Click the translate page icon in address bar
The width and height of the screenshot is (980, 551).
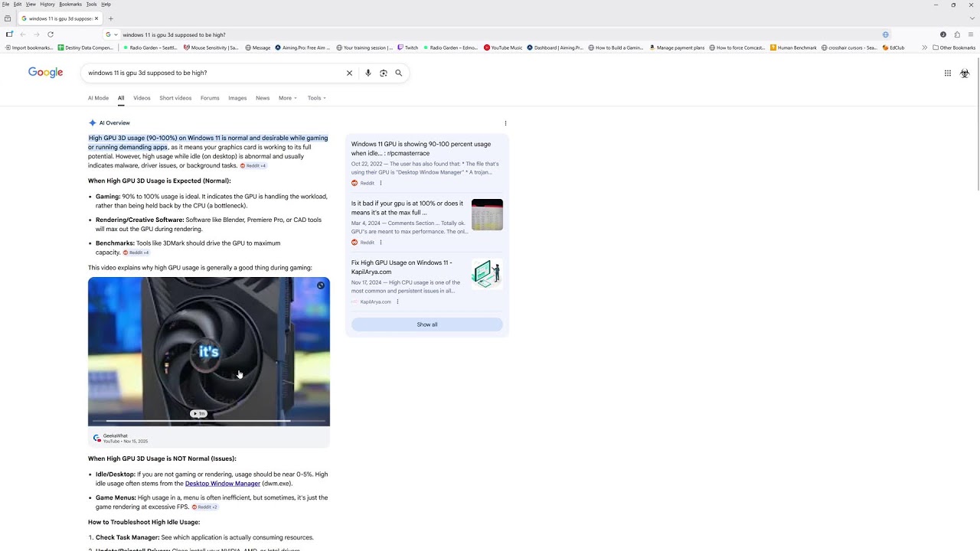885,34
